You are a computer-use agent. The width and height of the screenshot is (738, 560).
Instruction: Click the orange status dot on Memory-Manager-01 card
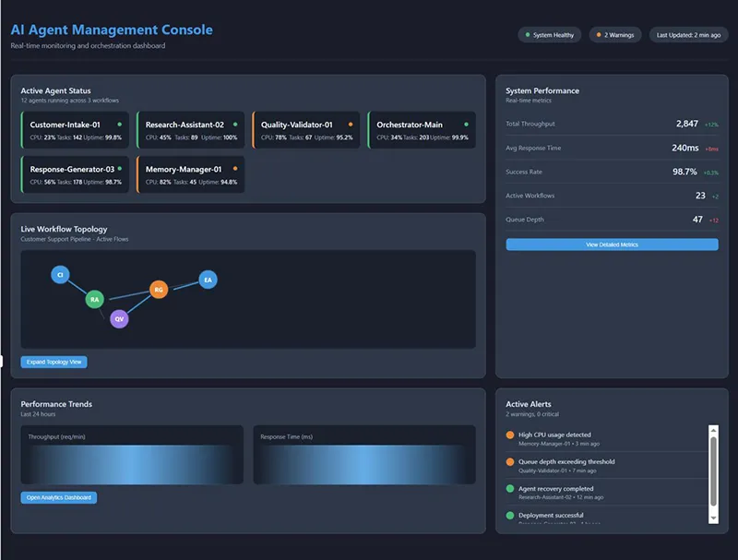(x=235, y=169)
